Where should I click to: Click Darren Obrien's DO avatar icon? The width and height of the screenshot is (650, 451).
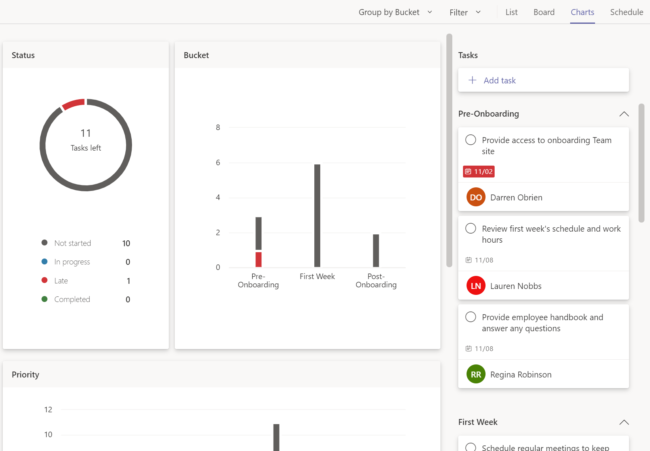(476, 197)
